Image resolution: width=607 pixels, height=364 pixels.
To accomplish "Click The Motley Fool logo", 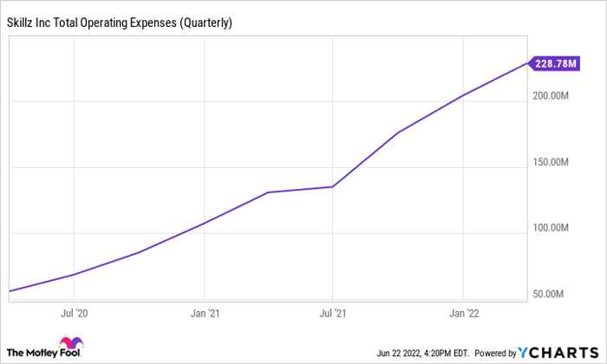I will click(x=44, y=348).
